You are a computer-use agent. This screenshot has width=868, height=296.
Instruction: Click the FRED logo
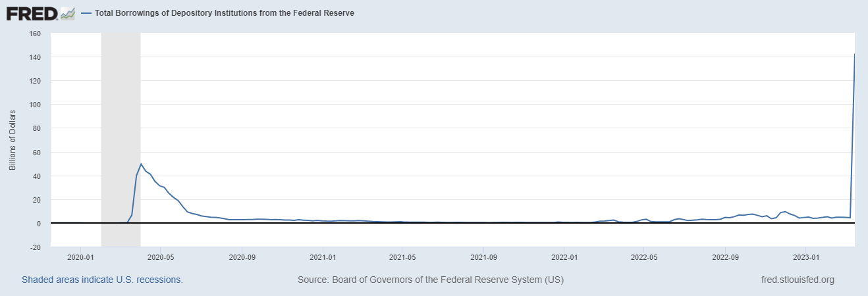(x=31, y=13)
